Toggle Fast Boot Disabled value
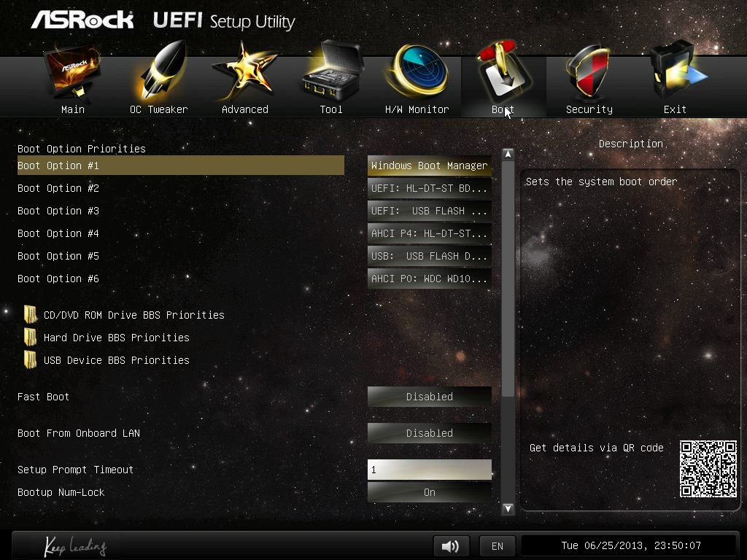This screenshot has width=747, height=560. click(429, 397)
